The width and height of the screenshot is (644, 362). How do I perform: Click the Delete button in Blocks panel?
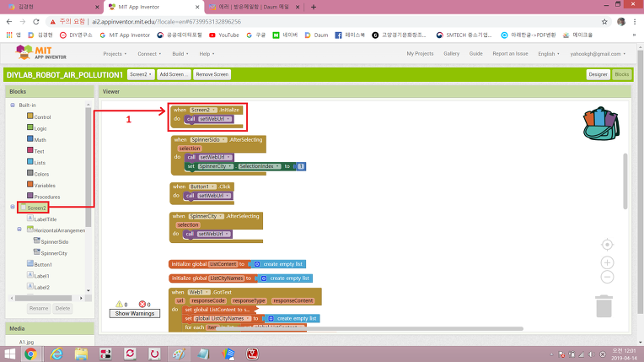point(63,308)
